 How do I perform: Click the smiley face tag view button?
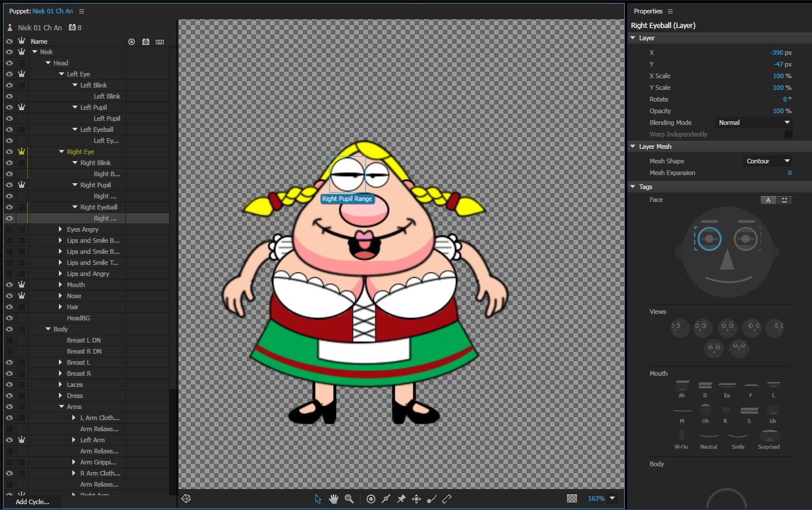[785, 200]
